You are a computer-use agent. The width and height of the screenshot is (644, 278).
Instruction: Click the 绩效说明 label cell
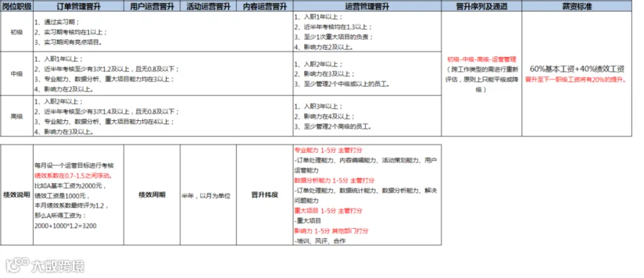point(17,195)
